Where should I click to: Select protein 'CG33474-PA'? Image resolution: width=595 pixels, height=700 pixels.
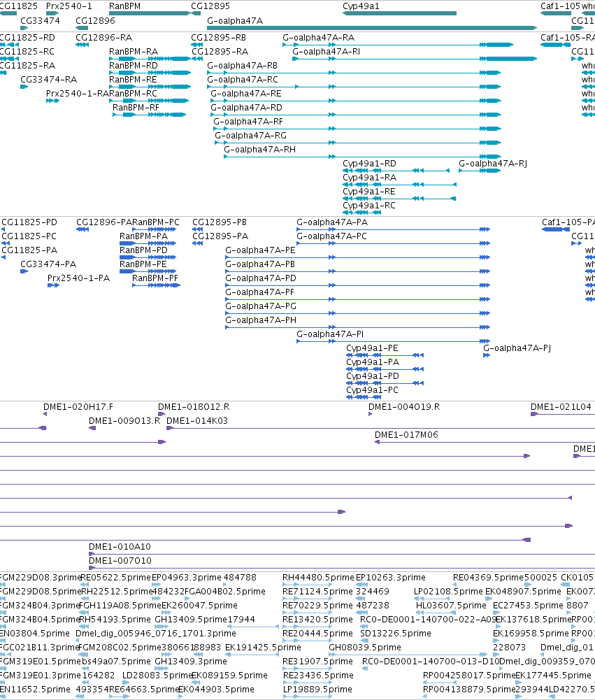click(x=48, y=264)
